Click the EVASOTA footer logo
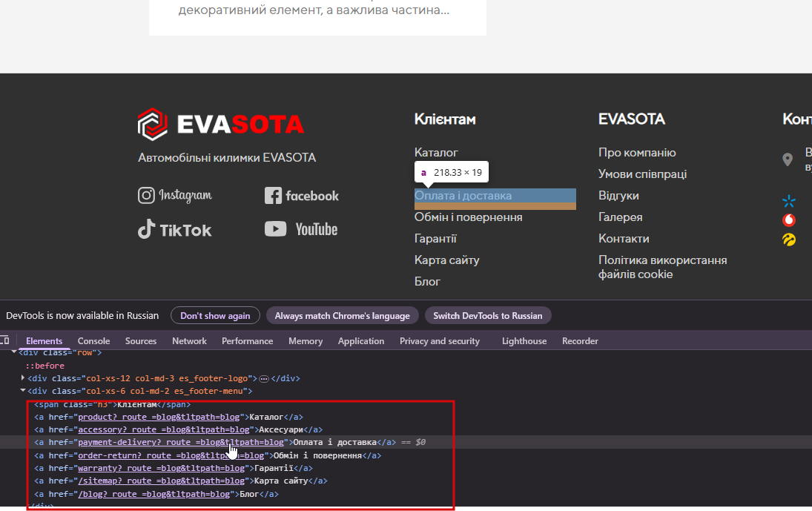Screen dimensions: 812x511 click(220, 125)
